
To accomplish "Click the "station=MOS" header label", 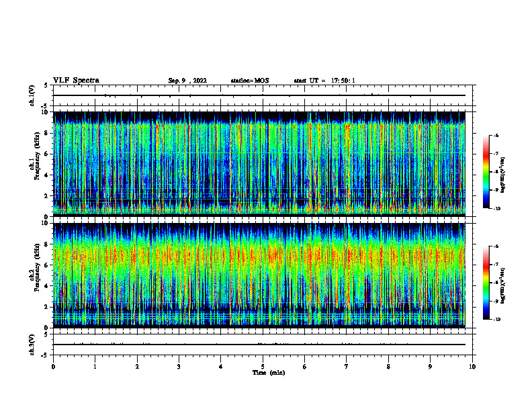I will [250, 81].
